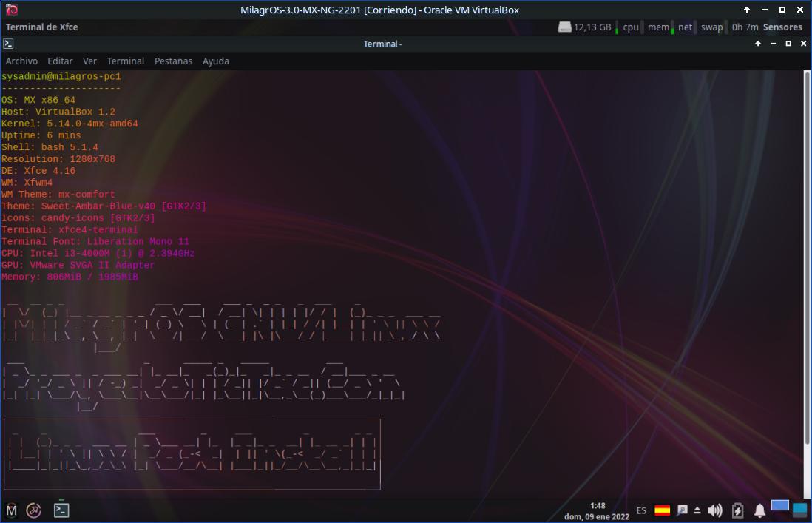Switch to the second workspace in pager
This screenshot has width=812, height=523.
[x=799, y=510]
